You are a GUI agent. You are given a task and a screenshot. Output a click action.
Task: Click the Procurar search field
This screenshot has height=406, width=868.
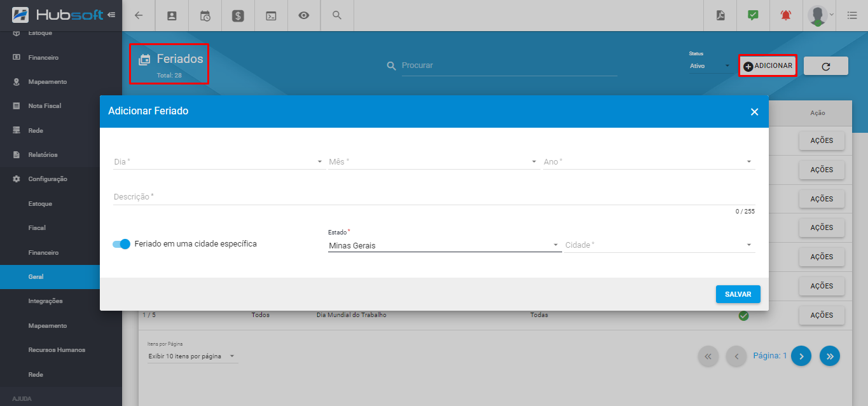tap(509, 65)
